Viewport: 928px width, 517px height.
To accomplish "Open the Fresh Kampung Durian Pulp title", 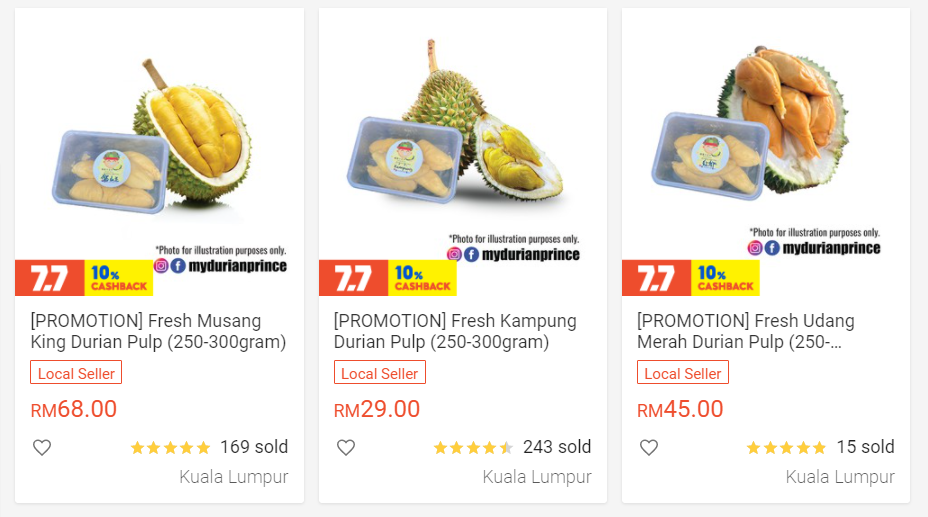I will pos(455,332).
